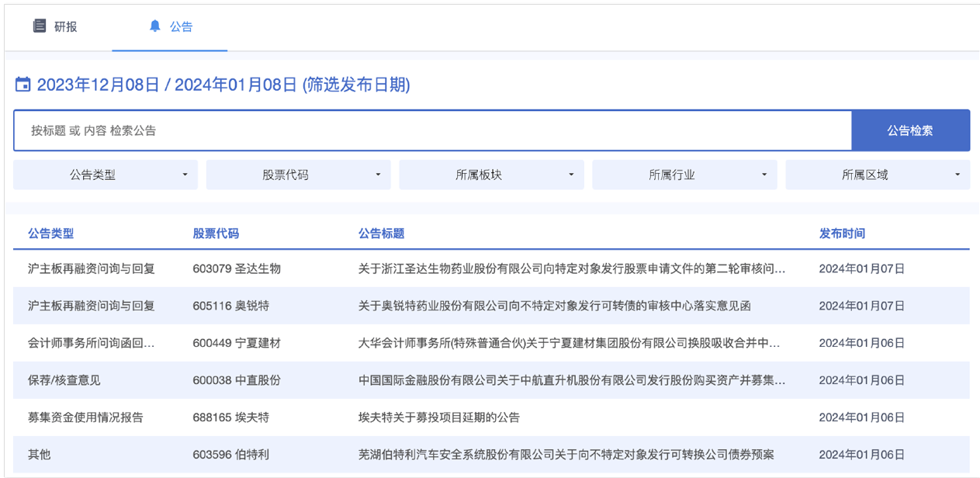The image size is (980, 478).
Task: Select stock code 605116 奥锐特
Action: [x=231, y=306]
